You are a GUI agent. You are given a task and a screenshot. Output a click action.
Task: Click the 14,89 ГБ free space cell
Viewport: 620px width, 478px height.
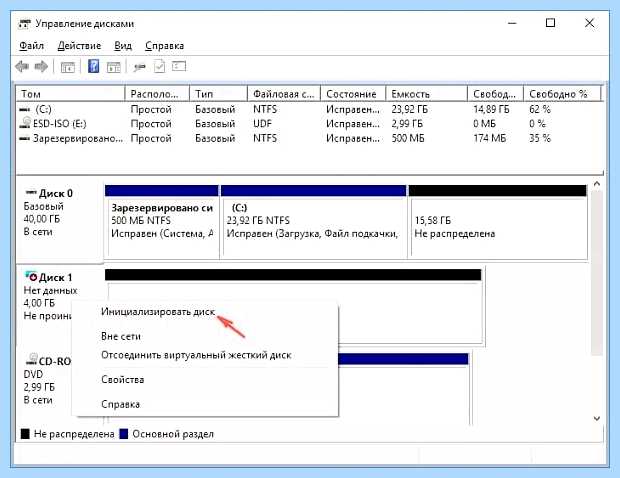(491, 110)
